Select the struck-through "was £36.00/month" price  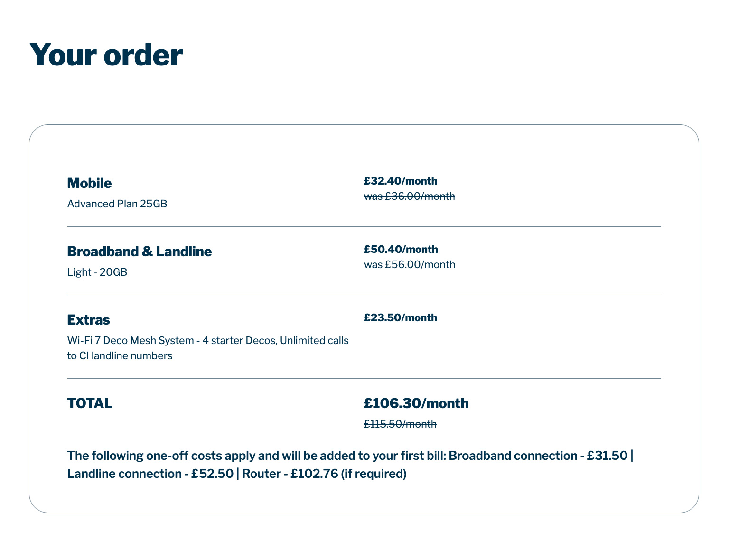click(x=409, y=196)
